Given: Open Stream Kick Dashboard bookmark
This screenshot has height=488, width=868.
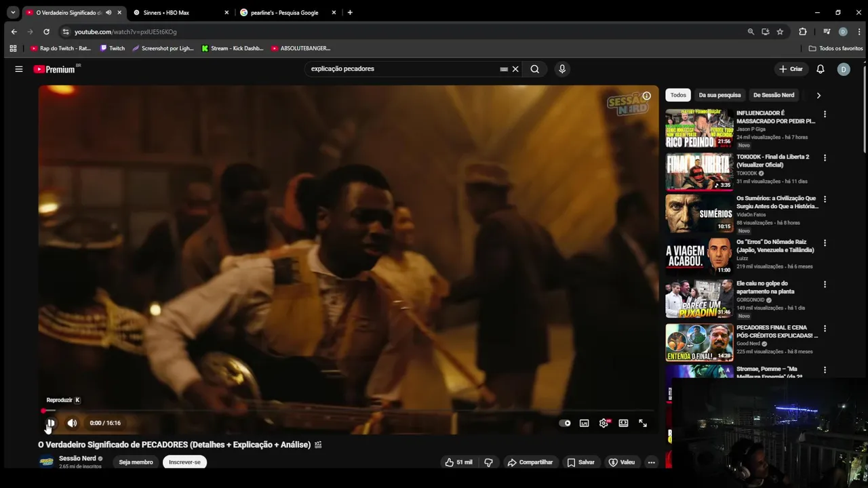Looking at the screenshot, I should (x=233, y=49).
